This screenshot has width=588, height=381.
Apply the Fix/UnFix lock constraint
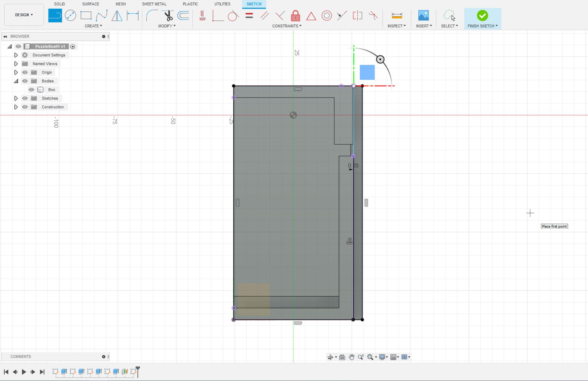[x=295, y=16]
